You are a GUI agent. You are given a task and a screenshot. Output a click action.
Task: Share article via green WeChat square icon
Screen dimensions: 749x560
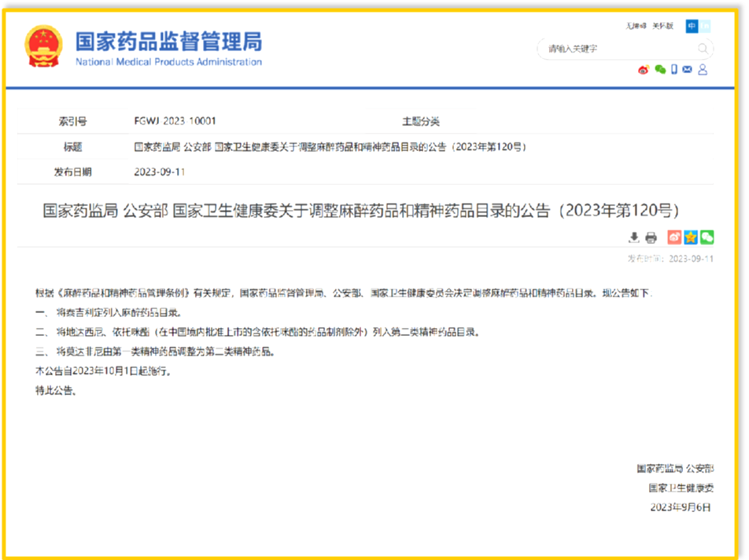[x=707, y=238]
